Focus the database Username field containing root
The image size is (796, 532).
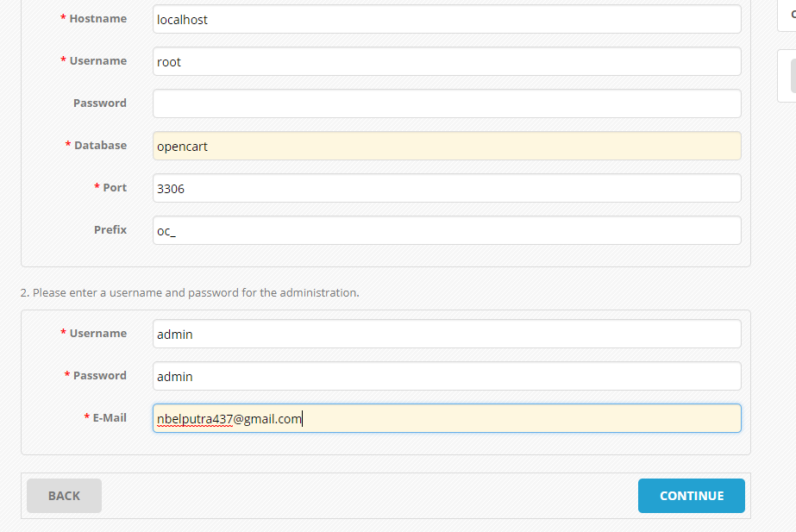click(x=447, y=61)
